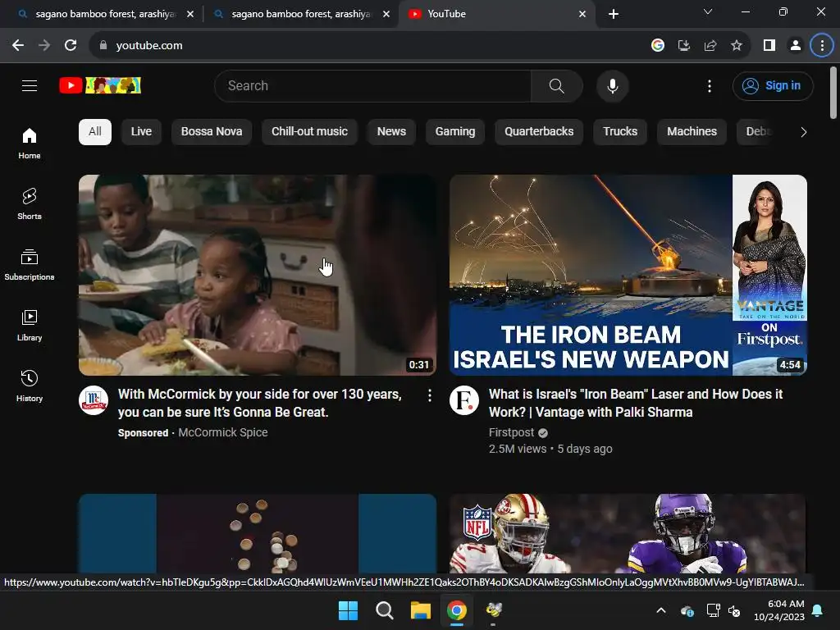Open the spices video thumbnail
Screen dimensions: 840x630
pos(258,533)
